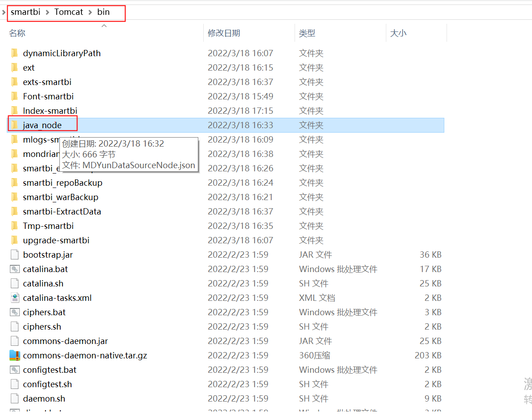Click the daemon.sh file icon
This screenshot has height=420, width=532.
[14, 398]
